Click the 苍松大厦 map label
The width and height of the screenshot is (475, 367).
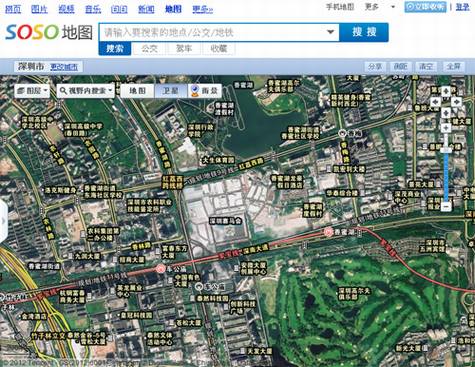click(x=189, y=323)
